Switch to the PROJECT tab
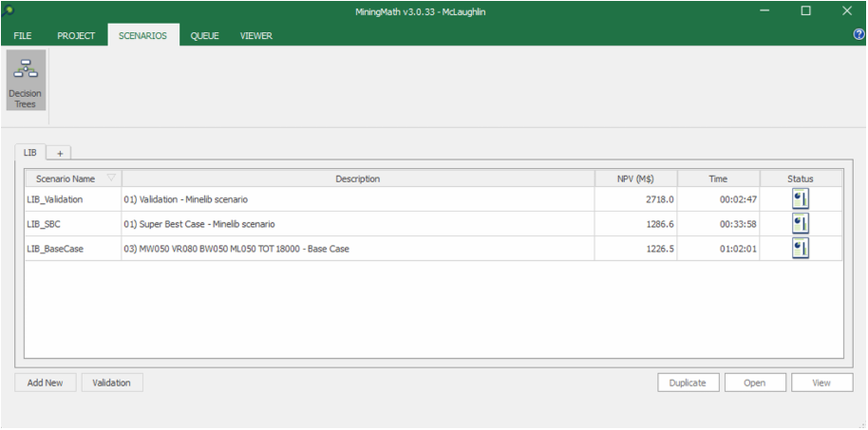The image size is (868, 430). coord(76,36)
